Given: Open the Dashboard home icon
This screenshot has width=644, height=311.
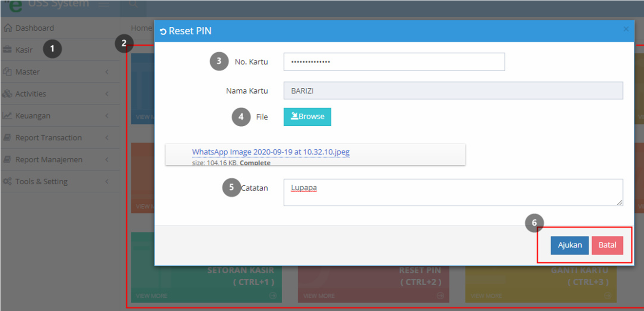Looking at the screenshot, I should pyautogui.click(x=7, y=28).
